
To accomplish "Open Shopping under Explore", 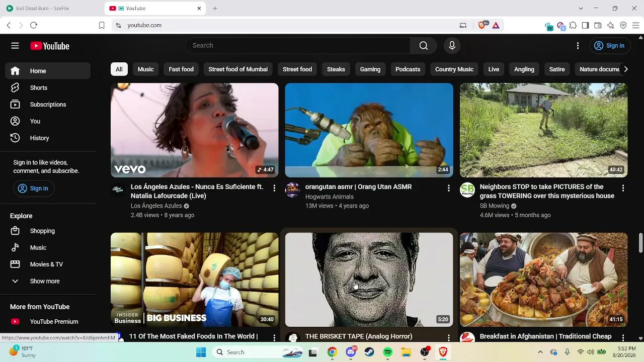I will coord(48,231).
